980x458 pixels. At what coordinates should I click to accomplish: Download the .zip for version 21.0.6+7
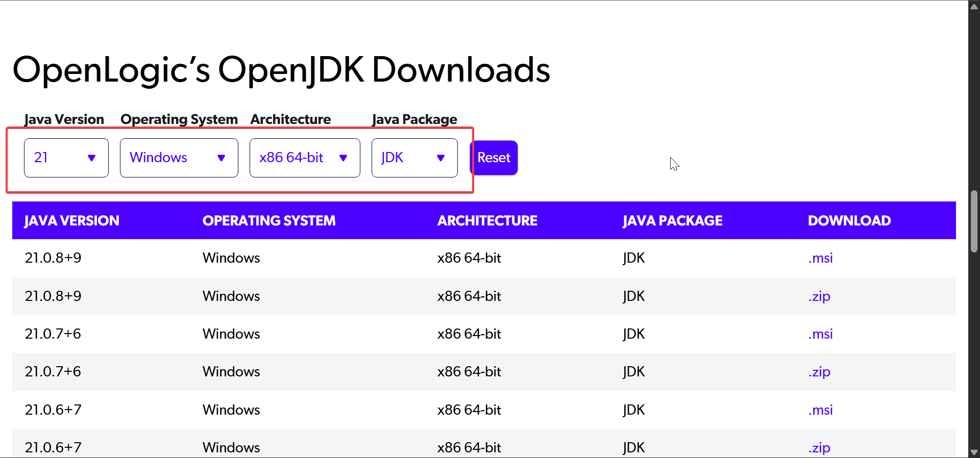(819, 448)
